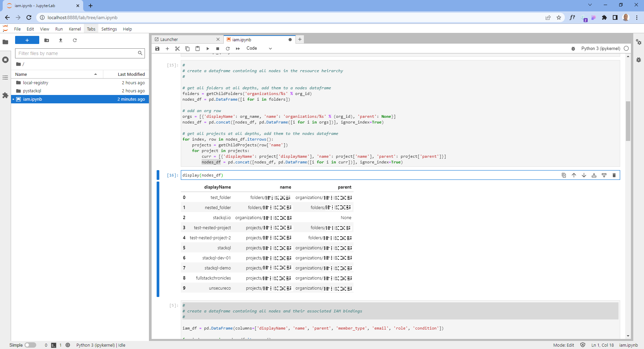The height and width of the screenshot is (349, 644).
Task: Upload files using the upload icon
Action: [x=61, y=40]
